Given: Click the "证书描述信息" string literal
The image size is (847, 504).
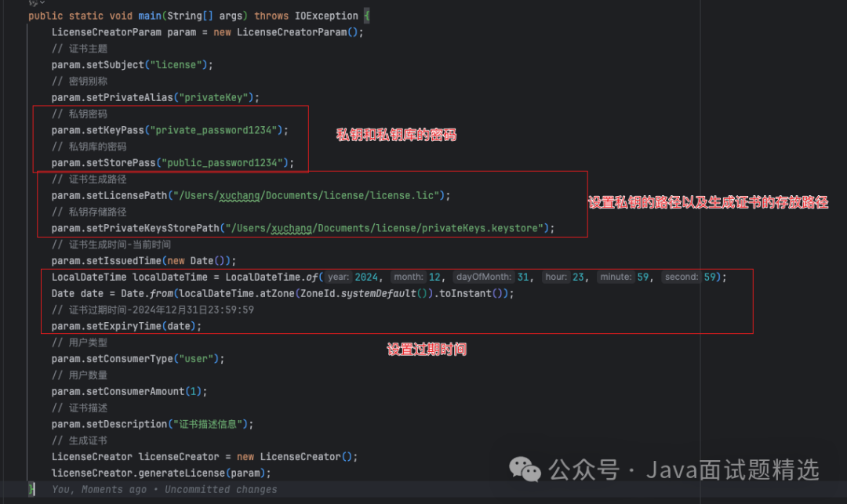Looking at the screenshot, I should point(207,424).
